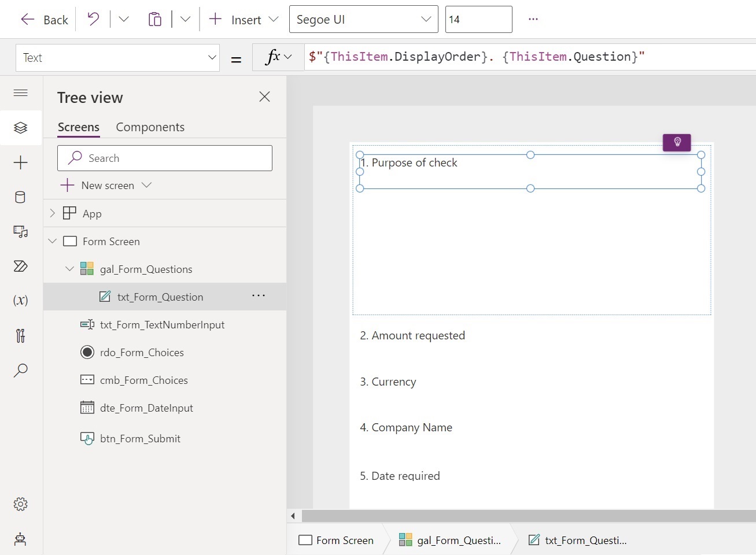Screen dimensions: 756x555
Task: Click the paste clipboard icon
Action: (x=155, y=18)
